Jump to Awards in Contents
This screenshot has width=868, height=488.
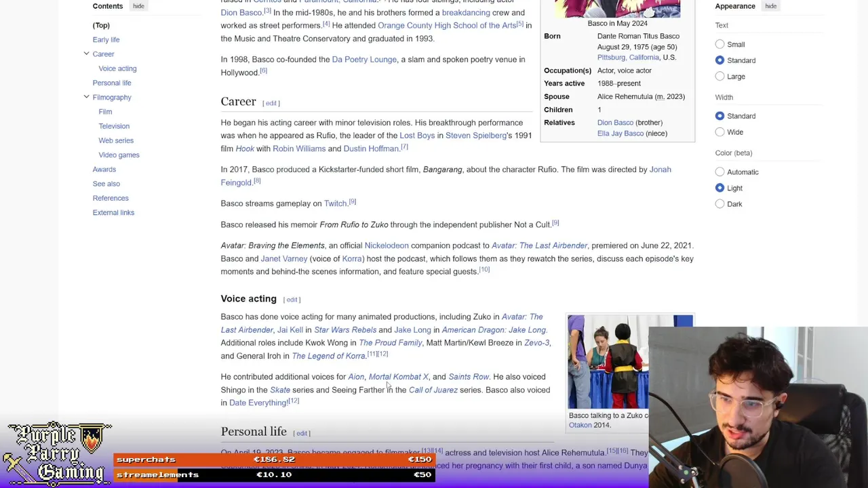pos(104,169)
